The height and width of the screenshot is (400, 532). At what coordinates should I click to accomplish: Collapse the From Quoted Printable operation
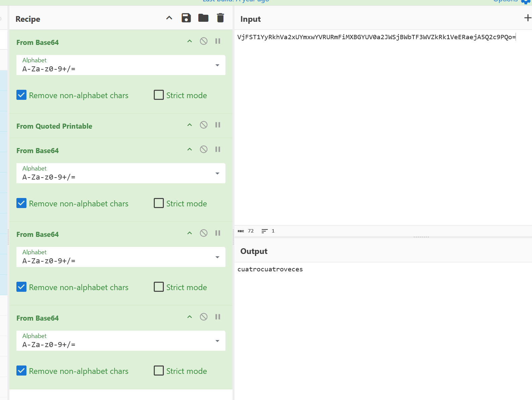click(x=190, y=125)
